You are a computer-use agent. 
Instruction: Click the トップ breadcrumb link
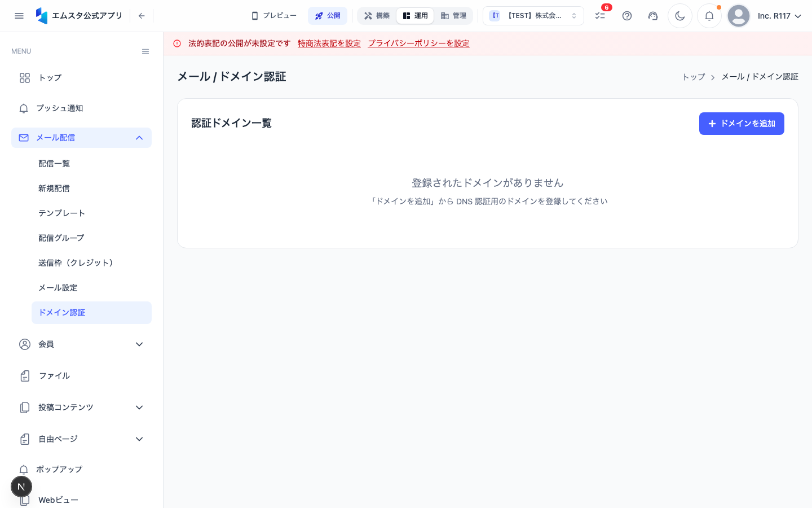pyautogui.click(x=694, y=77)
